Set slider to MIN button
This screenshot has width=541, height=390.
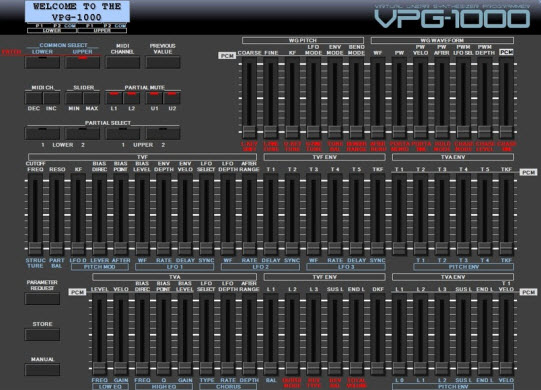click(x=74, y=98)
